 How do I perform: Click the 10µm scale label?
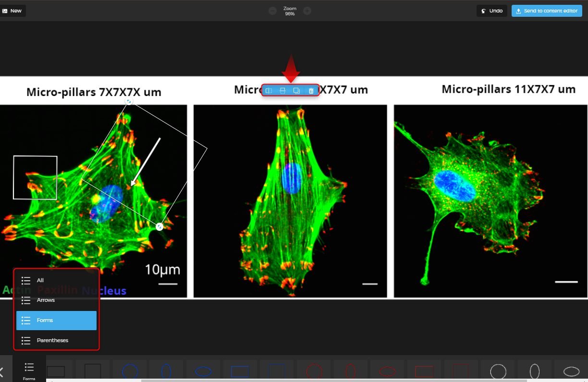click(162, 270)
